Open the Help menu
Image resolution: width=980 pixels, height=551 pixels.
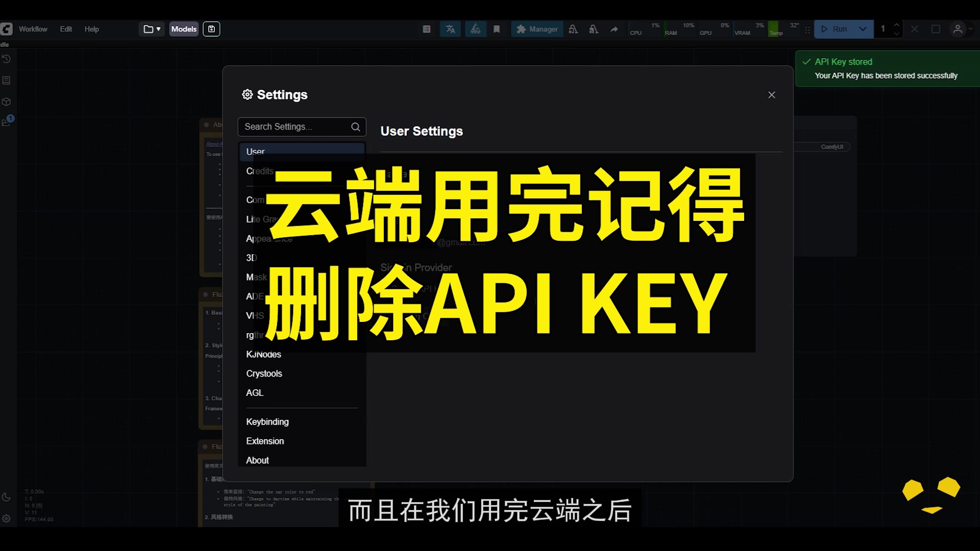[92, 29]
